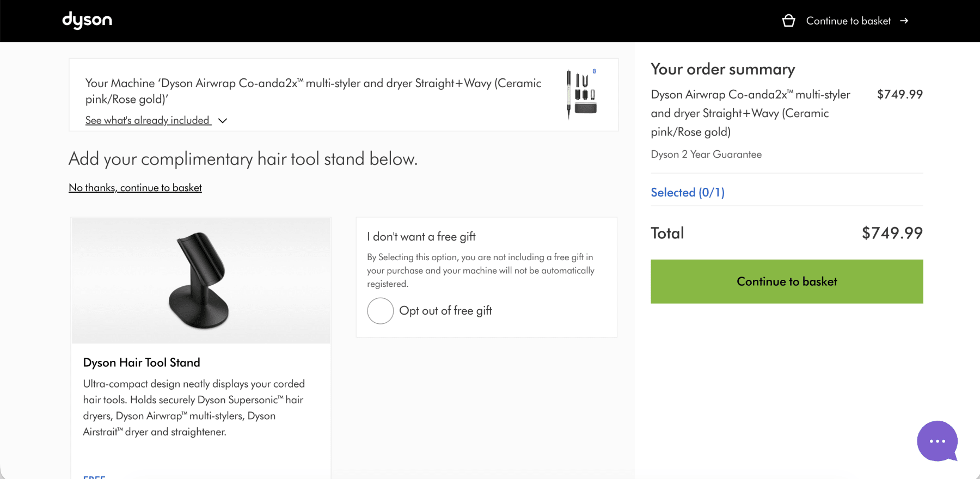Click the basket icon in header
This screenshot has height=479, width=980.
coord(788,21)
